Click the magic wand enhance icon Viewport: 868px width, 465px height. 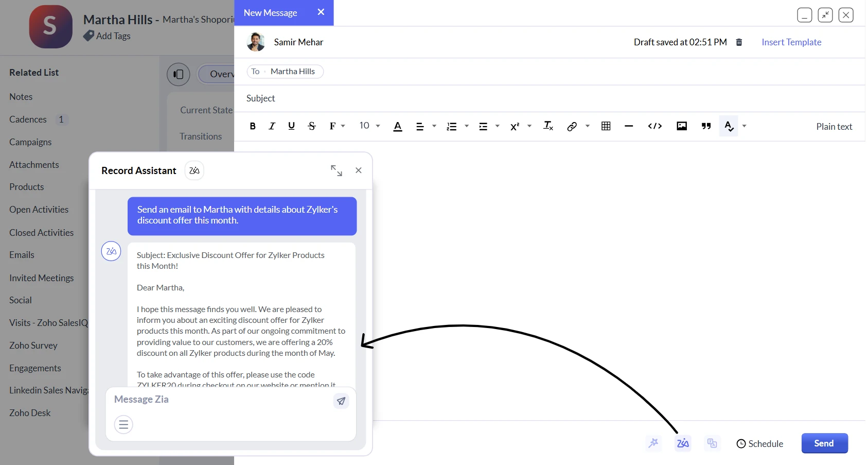(653, 443)
